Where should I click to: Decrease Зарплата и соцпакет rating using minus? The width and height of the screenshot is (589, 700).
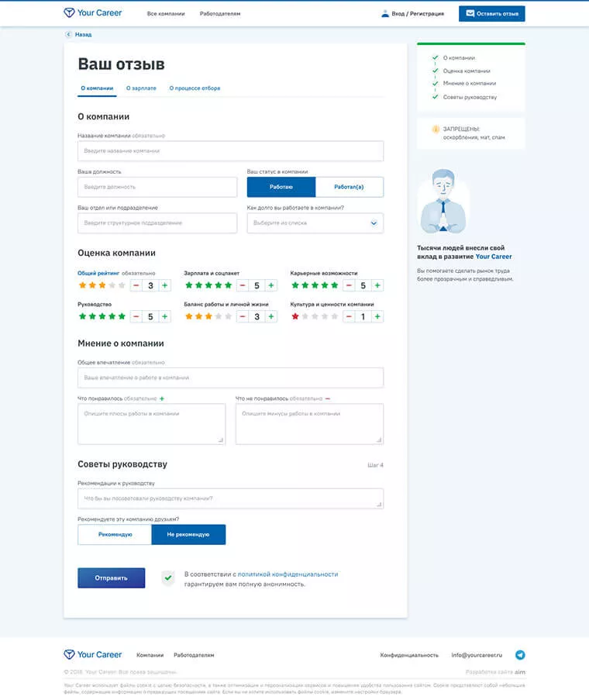[x=243, y=285]
